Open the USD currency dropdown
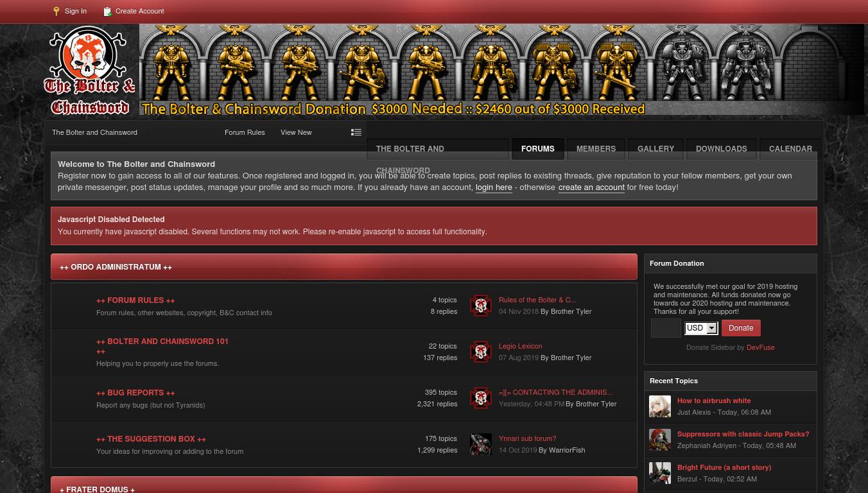The height and width of the screenshot is (493, 868). coord(701,328)
